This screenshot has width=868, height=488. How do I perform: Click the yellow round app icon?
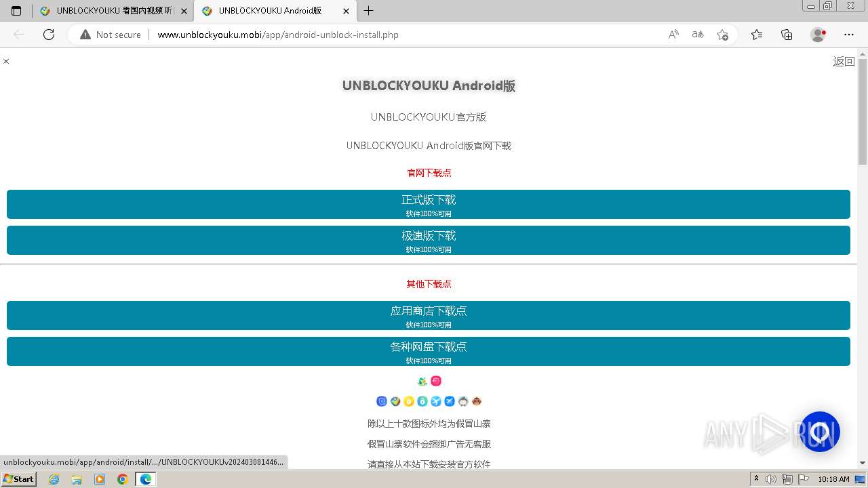pyautogui.click(x=409, y=401)
